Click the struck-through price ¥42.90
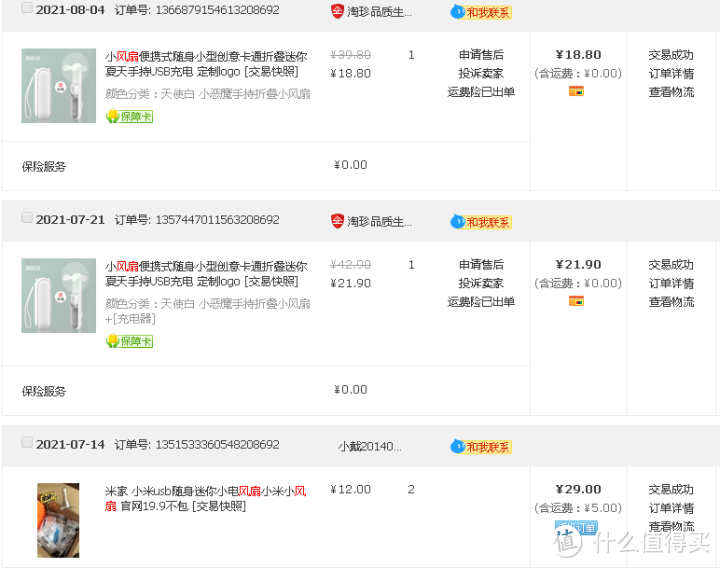The image size is (720, 568). point(351,264)
